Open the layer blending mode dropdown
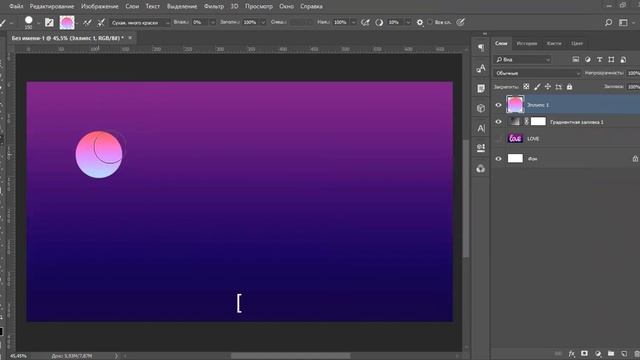 (537, 73)
